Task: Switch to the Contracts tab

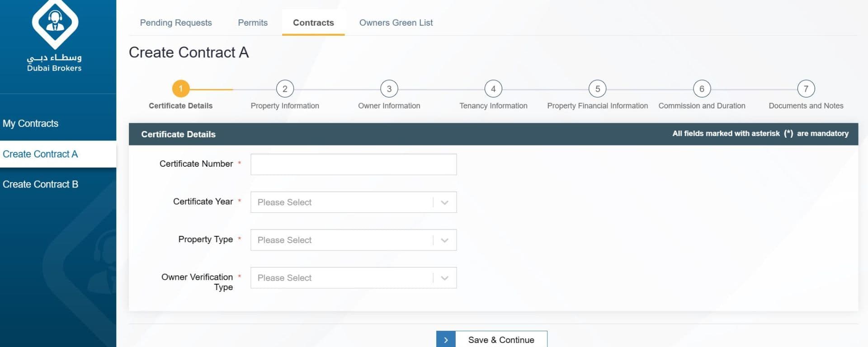Action: coord(313,23)
